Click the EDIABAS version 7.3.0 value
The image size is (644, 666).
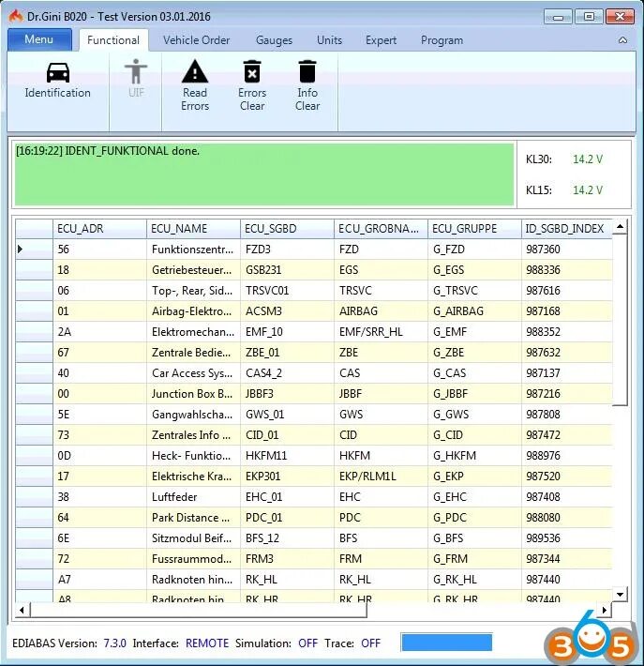tap(115, 643)
